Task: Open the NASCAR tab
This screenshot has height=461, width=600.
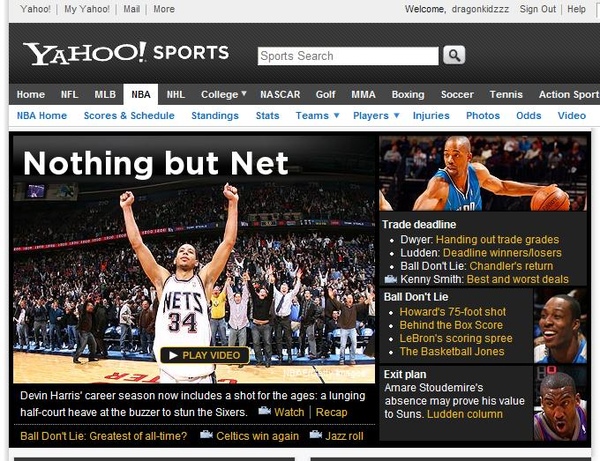Action: 280,94
